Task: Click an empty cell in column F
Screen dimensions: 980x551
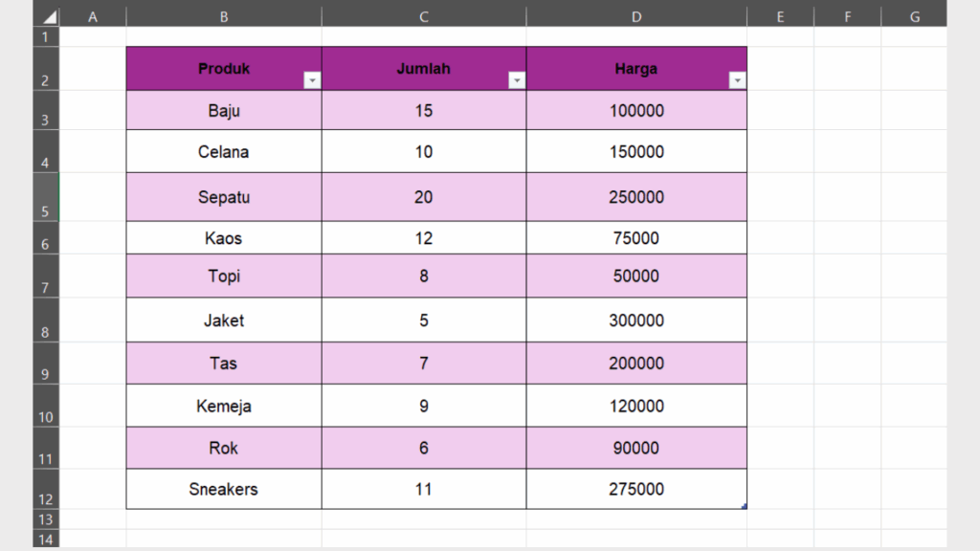Action: tap(847, 191)
